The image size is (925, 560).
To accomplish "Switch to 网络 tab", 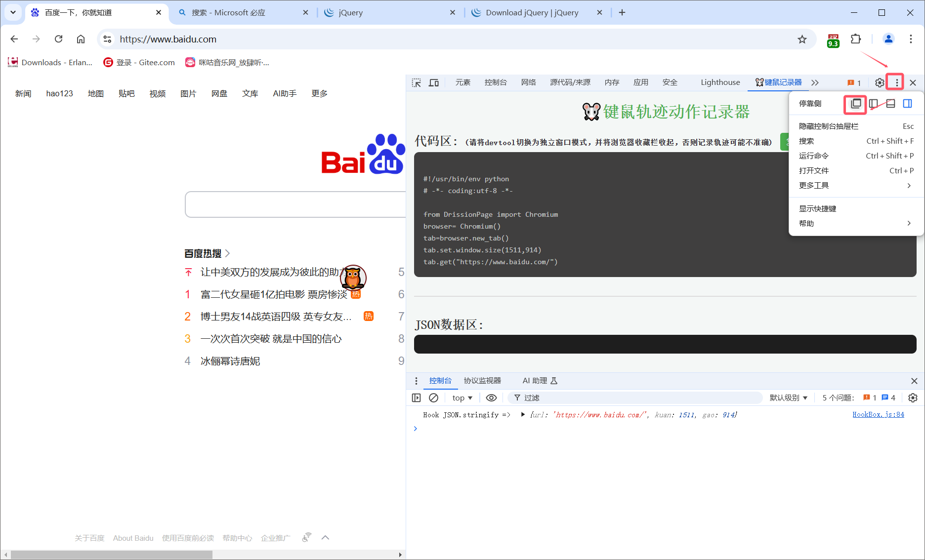I will 528,82.
